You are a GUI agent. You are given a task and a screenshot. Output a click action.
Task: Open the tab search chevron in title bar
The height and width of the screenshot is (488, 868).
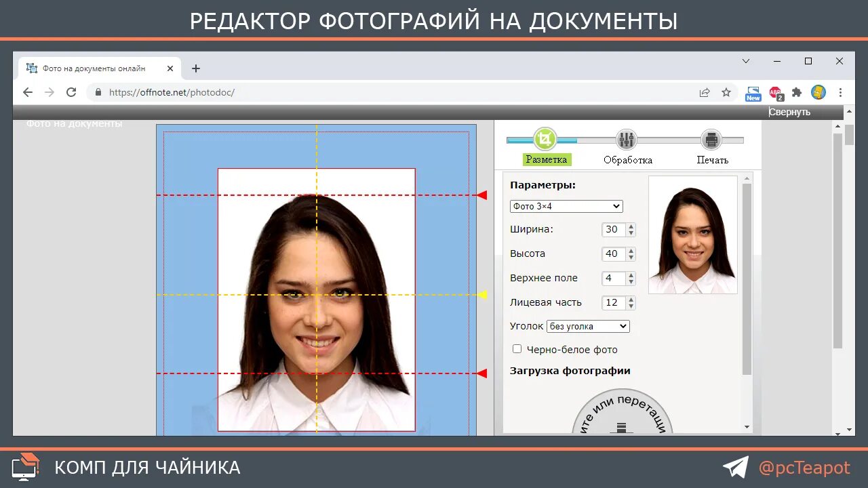click(x=746, y=61)
